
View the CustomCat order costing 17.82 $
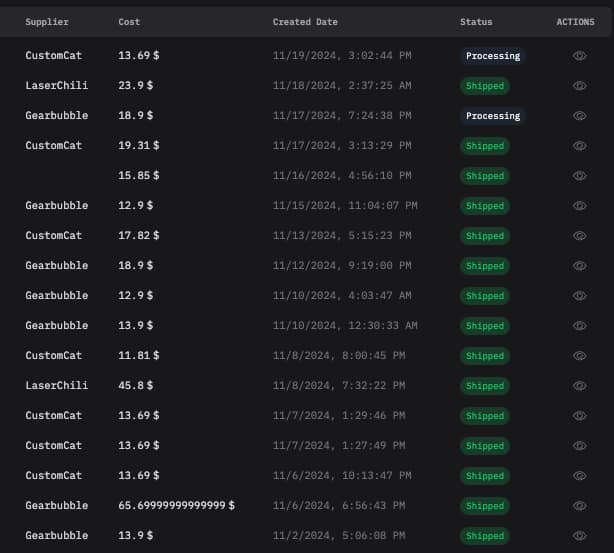pos(579,236)
